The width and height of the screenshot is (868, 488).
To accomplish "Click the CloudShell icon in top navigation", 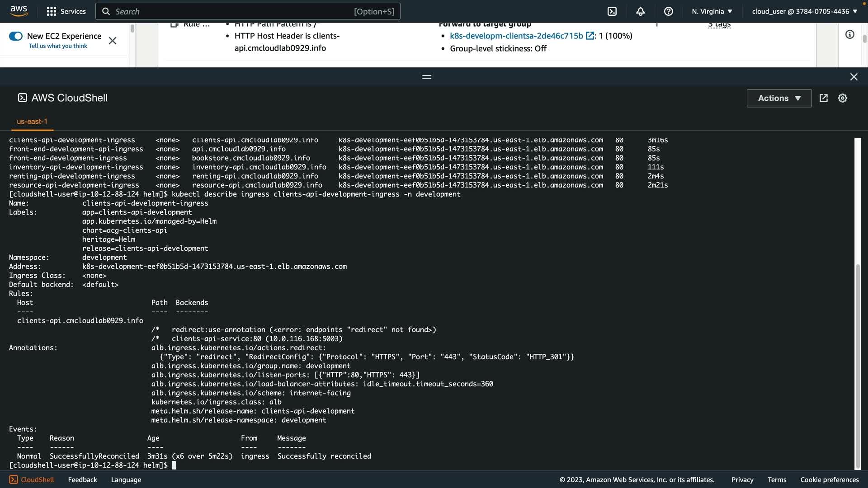I will (612, 11).
